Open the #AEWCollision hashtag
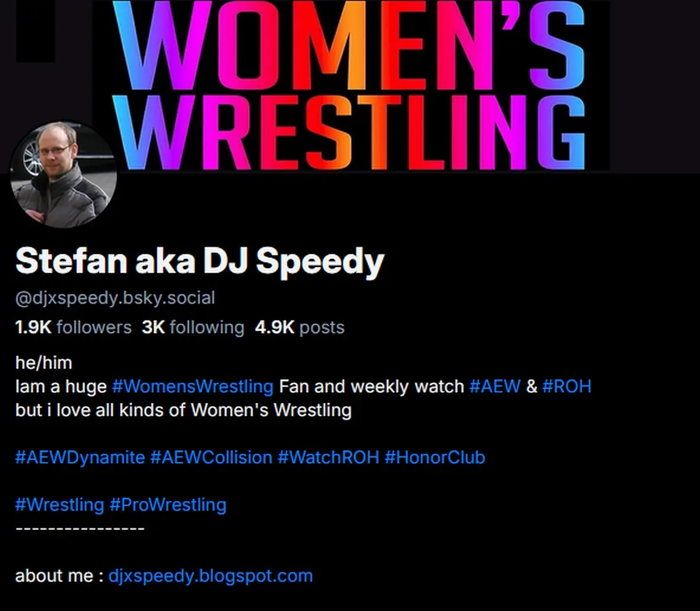Viewport: 700px width, 611px height. (211, 457)
